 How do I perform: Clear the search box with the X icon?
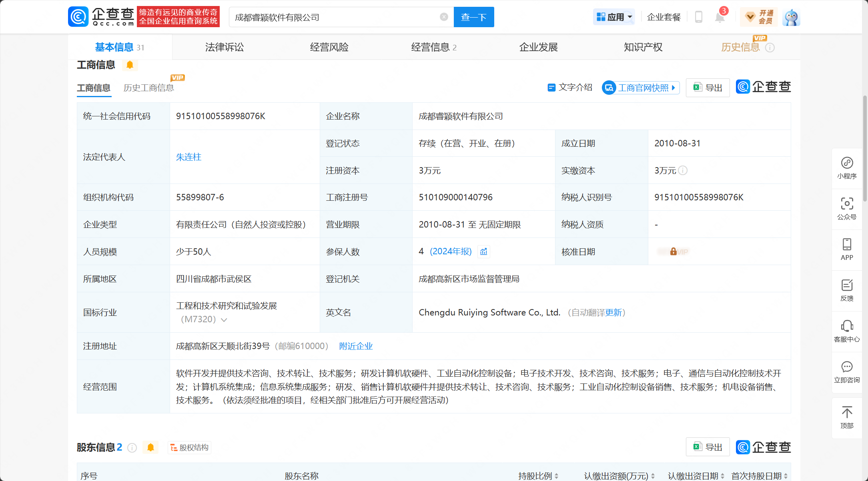(444, 17)
